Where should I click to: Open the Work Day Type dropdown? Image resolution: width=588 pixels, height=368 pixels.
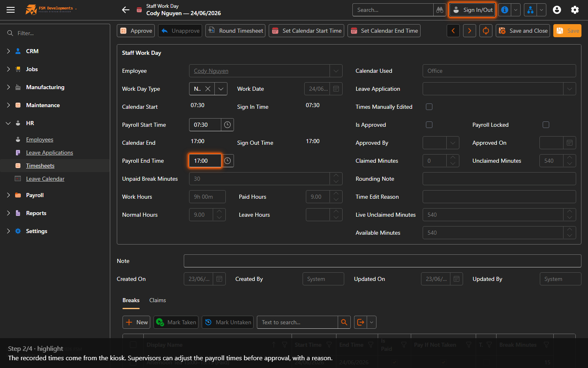(x=221, y=89)
